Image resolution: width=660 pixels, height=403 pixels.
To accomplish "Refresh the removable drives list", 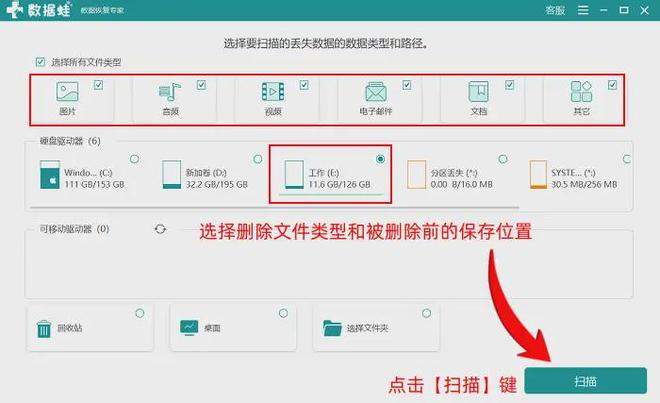I will pos(160,229).
